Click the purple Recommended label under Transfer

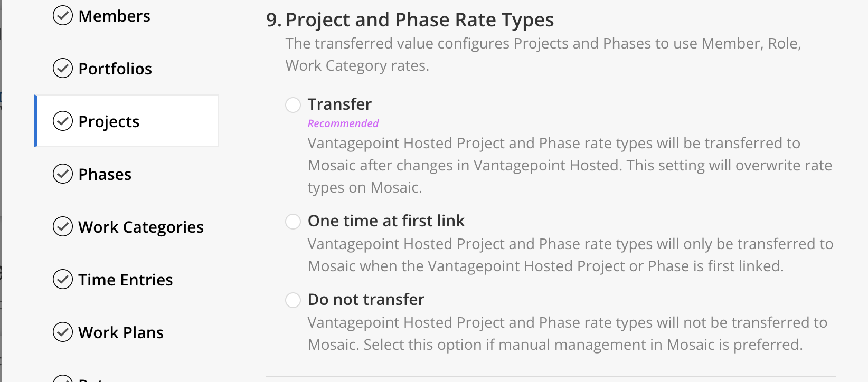point(343,123)
